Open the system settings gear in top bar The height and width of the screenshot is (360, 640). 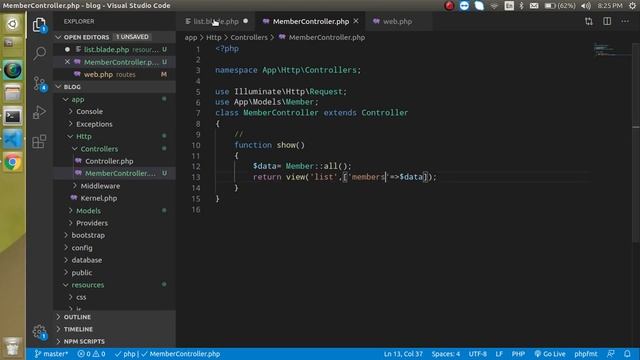pyautogui.click(x=632, y=6)
